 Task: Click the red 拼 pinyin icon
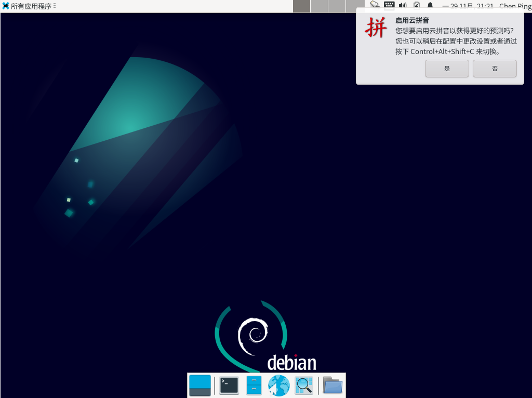click(x=376, y=28)
